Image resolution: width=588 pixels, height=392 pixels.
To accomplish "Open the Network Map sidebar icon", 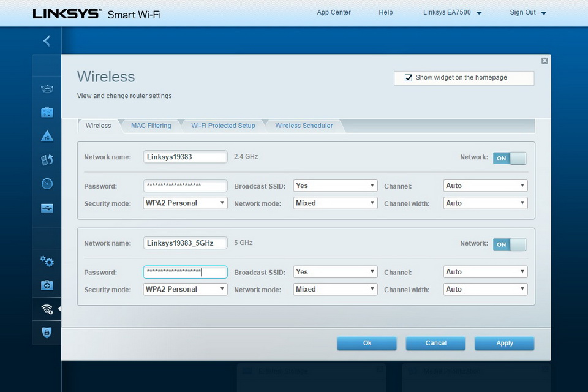I will click(x=47, y=89).
